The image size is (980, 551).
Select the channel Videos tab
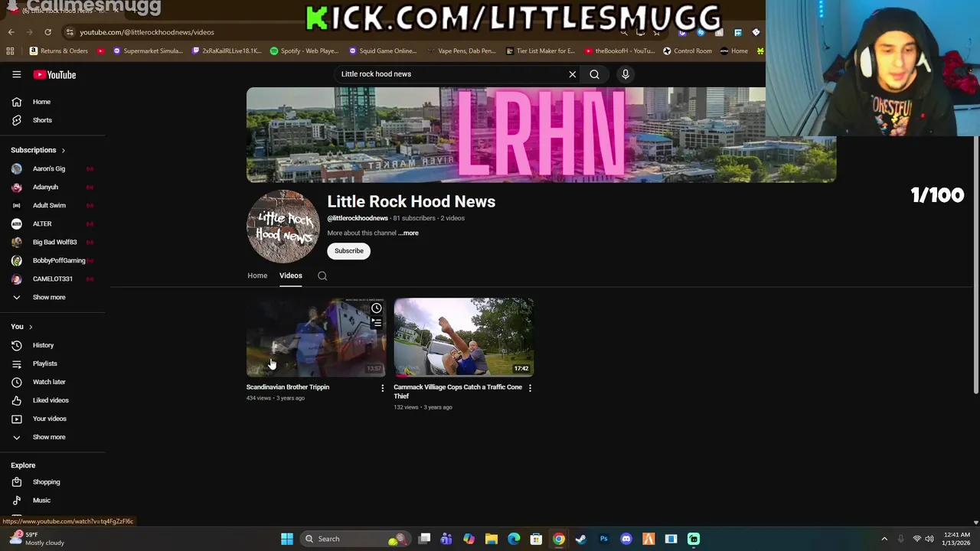point(290,275)
